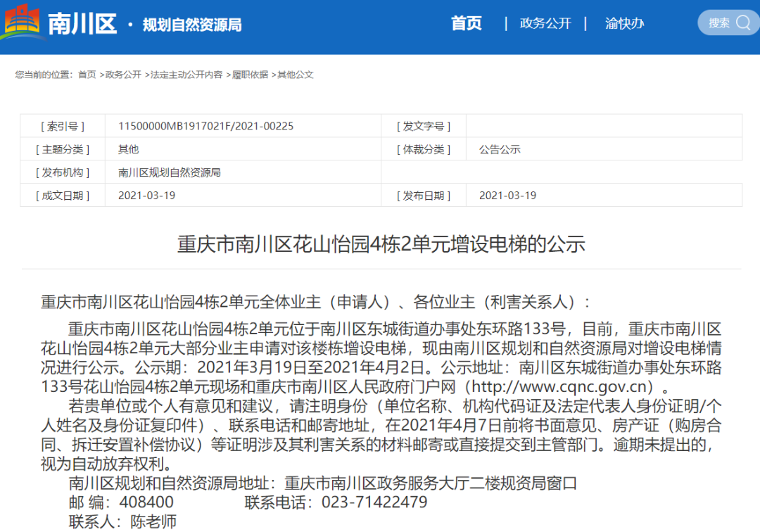Click the search magnifier icon
Viewport: 760px width, 532px height.
pyautogui.click(x=743, y=23)
